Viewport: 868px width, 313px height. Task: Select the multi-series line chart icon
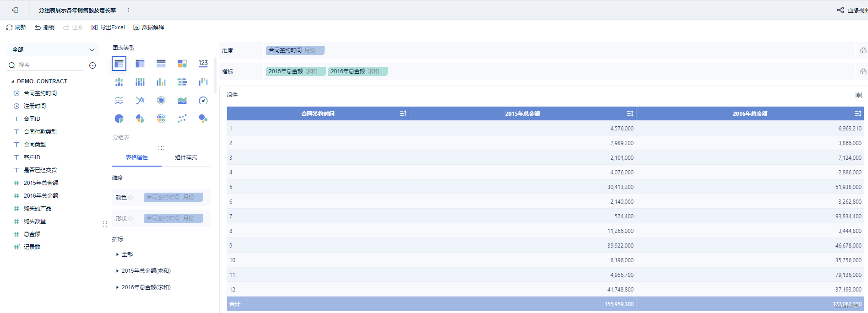click(140, 100)
